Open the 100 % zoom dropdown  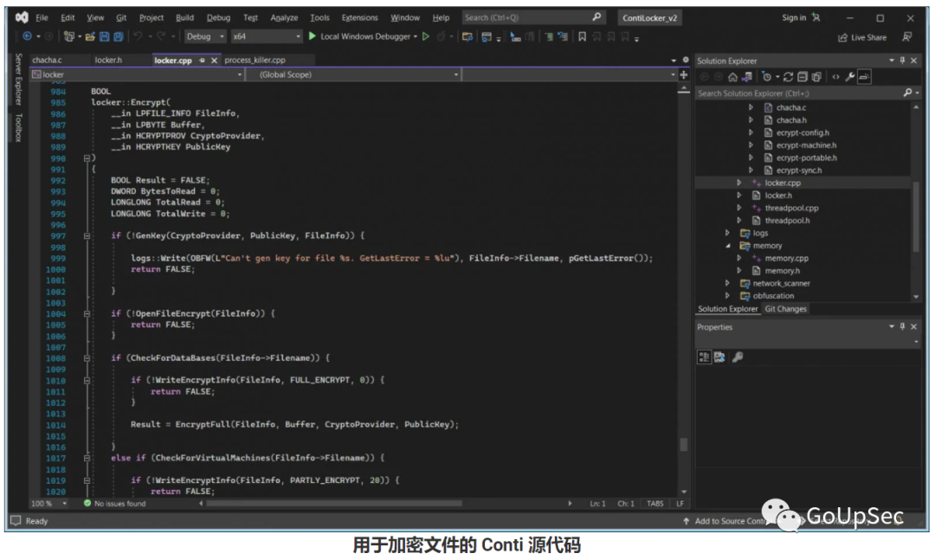coord(48,504)
